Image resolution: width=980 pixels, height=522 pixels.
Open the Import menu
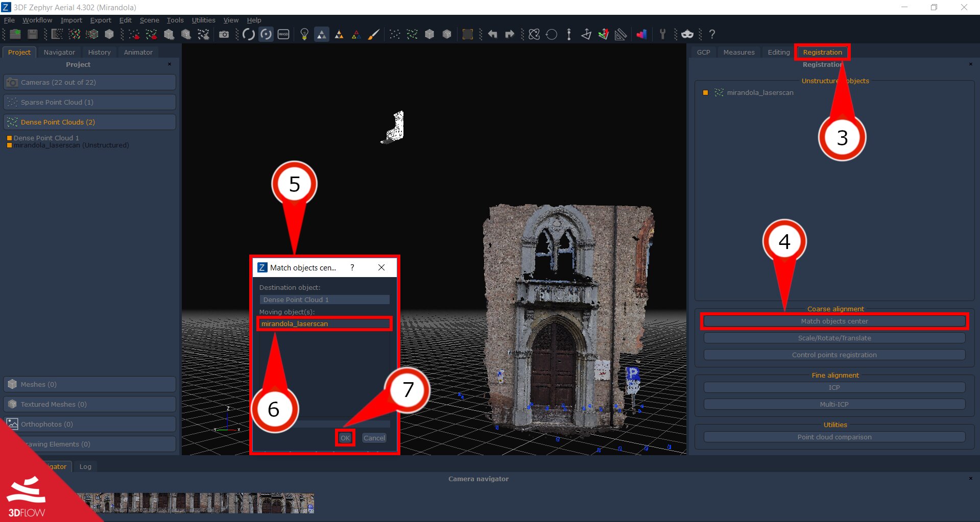[x=71, y=20]
